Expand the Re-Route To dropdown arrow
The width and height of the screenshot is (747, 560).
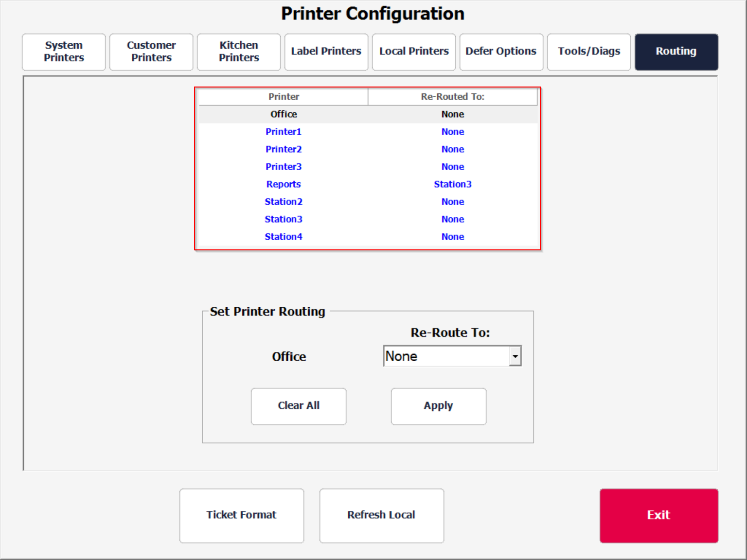coord(515,356)
